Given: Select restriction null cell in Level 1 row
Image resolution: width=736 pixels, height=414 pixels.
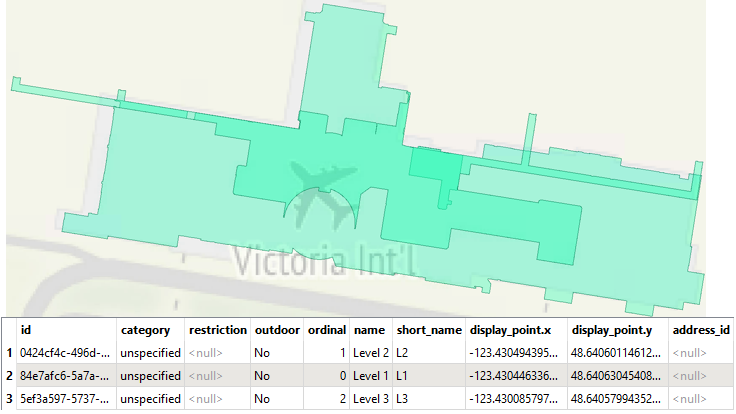Looking at the screenshot, I should [x=217, y=376].
